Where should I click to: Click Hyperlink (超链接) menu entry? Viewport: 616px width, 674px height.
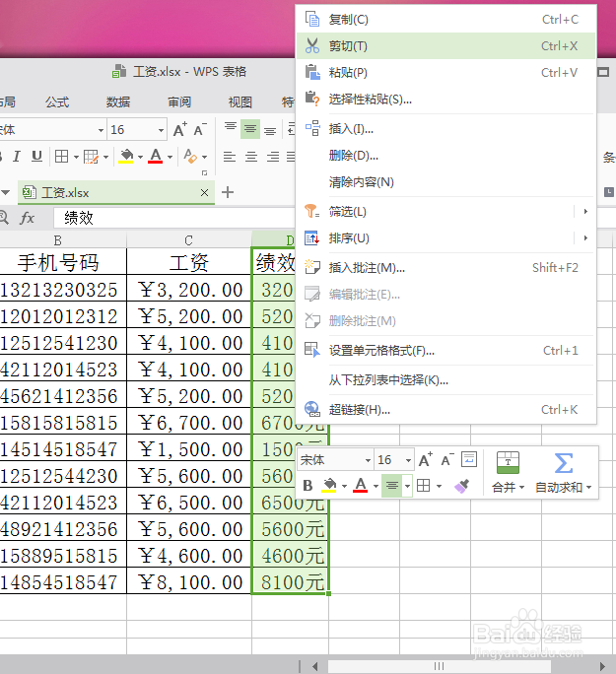[445, 410]
